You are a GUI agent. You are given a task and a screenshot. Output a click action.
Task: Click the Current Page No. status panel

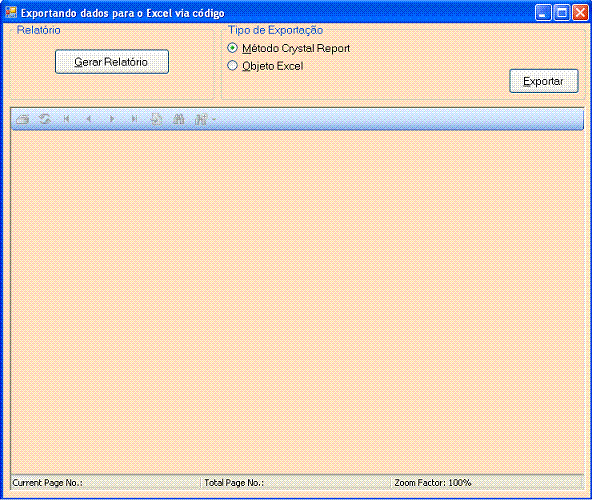pyautogui.click(x=106, y=483)
